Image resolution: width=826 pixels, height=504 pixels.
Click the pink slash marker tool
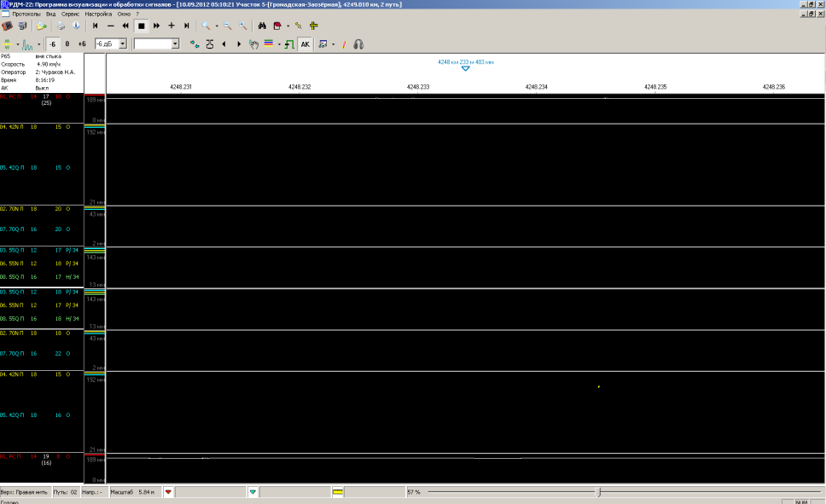click(x=345, y=43)
